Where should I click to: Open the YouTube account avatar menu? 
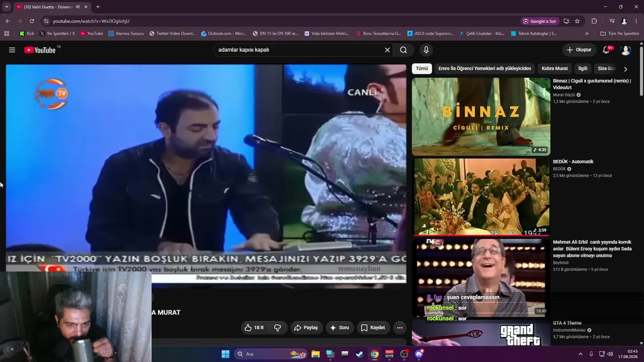click(626, 50)
